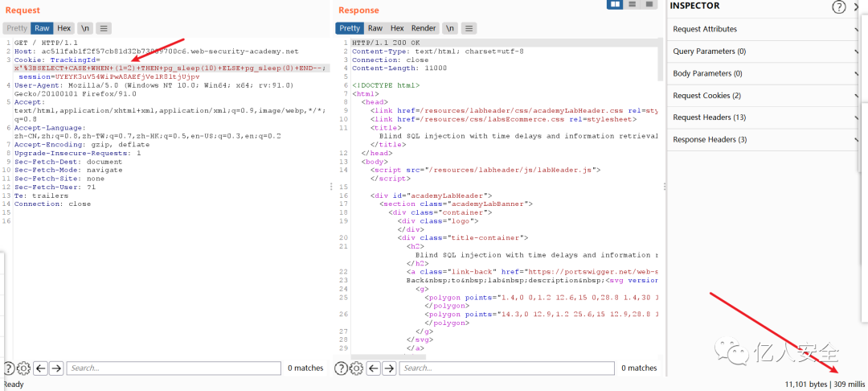868x391 pixels.
Task: Click Response 0 matches label
Action: [x=639, y=368]
